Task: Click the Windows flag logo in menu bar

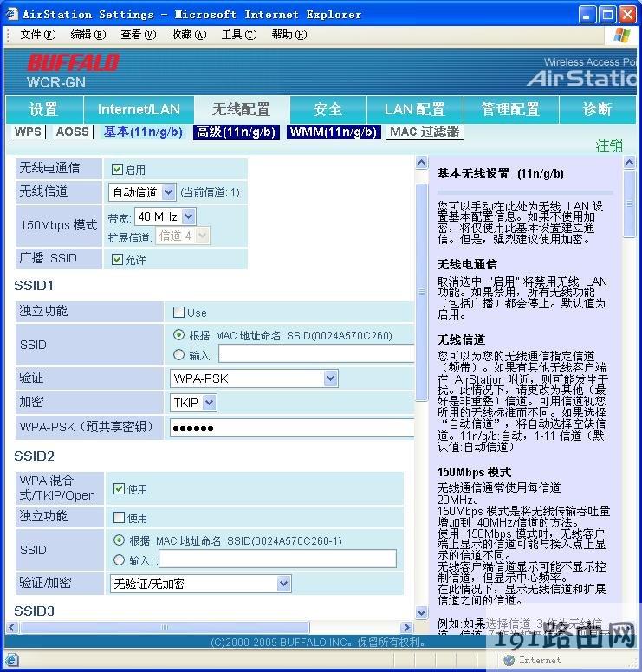Action: [622, 36]
